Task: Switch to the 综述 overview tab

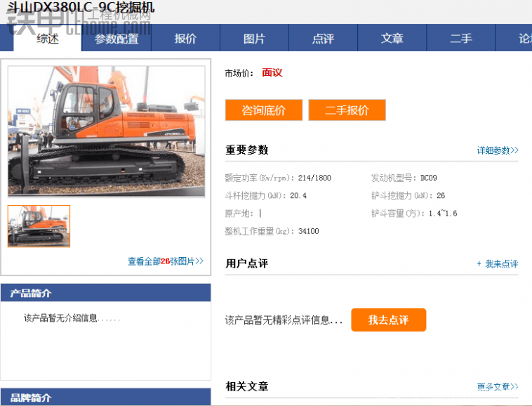Action: [x=48, y=38]
